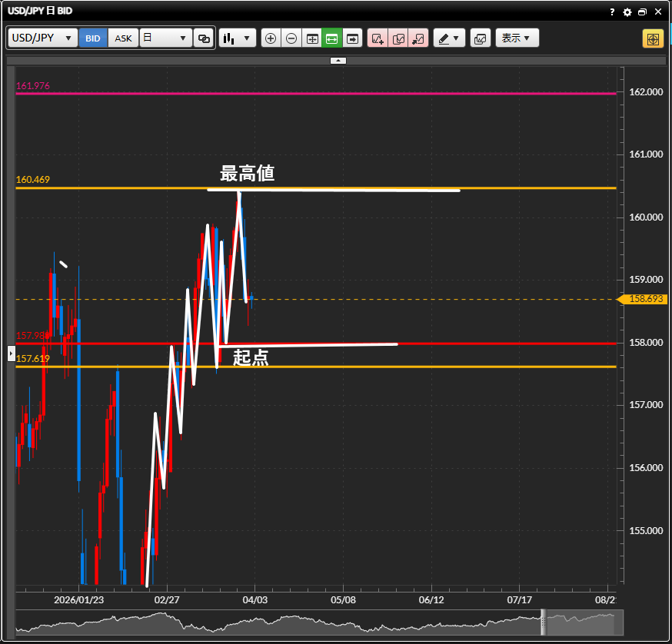Image resolution: width=672 pixels, height=644 pixels.
Task: Click the link chart windows icon
Action: coord(204,38)
